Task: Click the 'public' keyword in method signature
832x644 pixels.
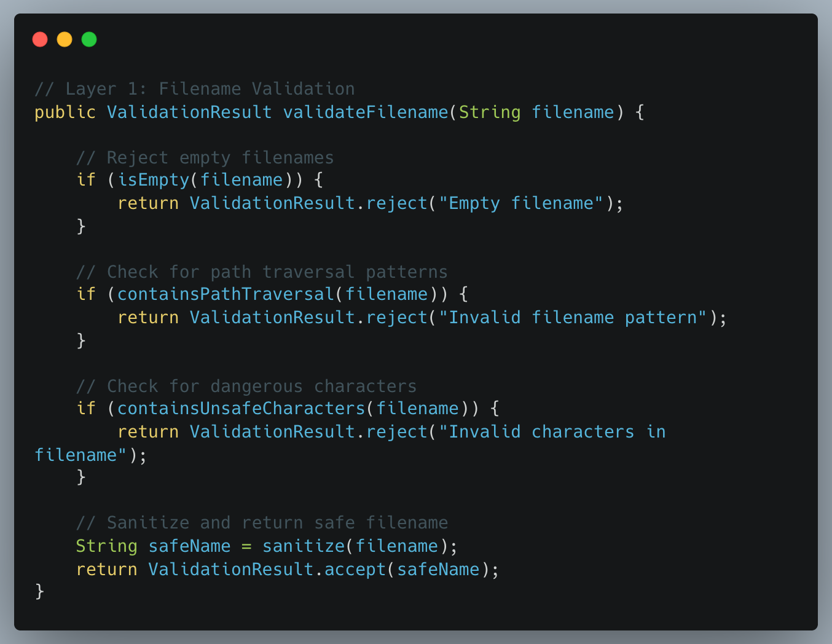Action: pyautogui.click(x=65, y=112)
